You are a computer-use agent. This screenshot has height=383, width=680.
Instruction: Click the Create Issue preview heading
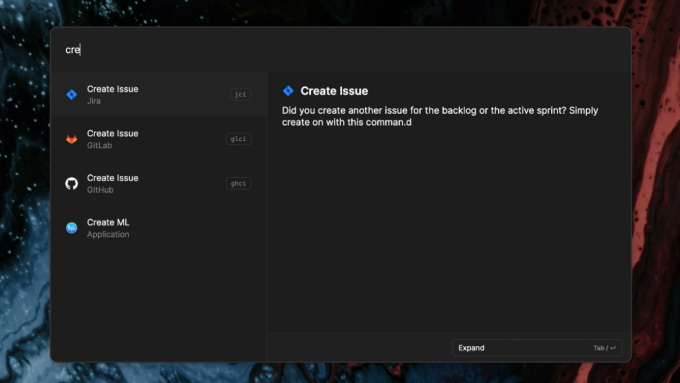pos(334,91)
